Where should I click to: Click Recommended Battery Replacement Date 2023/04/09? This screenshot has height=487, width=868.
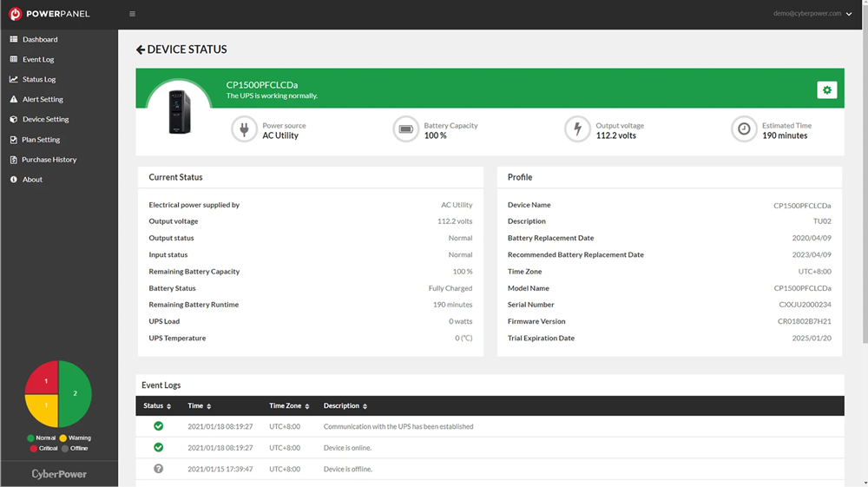click(x=812, y=254)
